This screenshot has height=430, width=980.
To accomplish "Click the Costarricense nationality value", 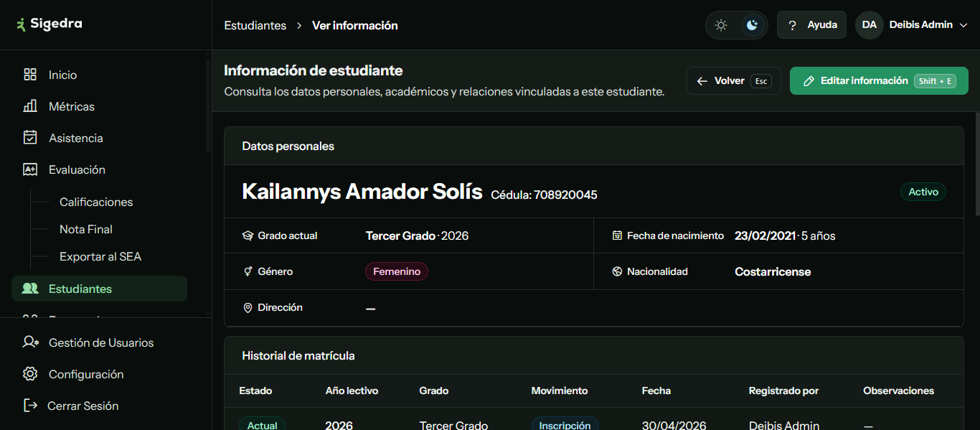I will click(x=773, y=272).
